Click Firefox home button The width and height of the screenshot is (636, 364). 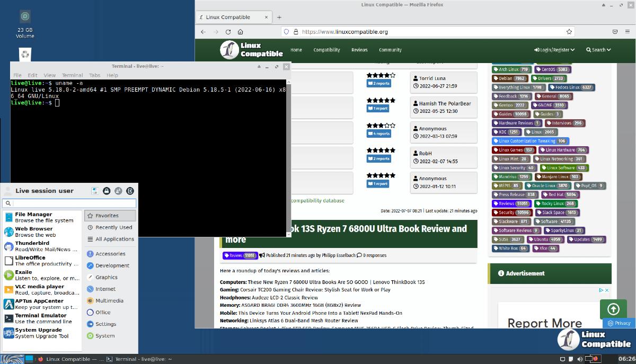(x=240, y=32)
